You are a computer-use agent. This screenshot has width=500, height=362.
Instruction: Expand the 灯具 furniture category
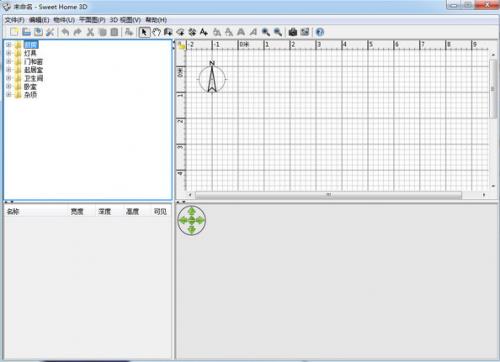coord(9,53)
